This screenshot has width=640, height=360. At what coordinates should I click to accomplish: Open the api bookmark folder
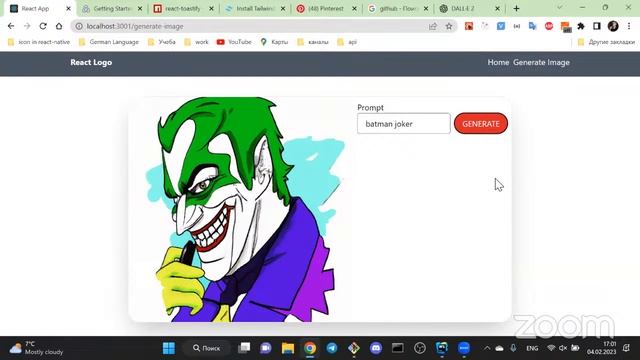(x=347, y=42)
